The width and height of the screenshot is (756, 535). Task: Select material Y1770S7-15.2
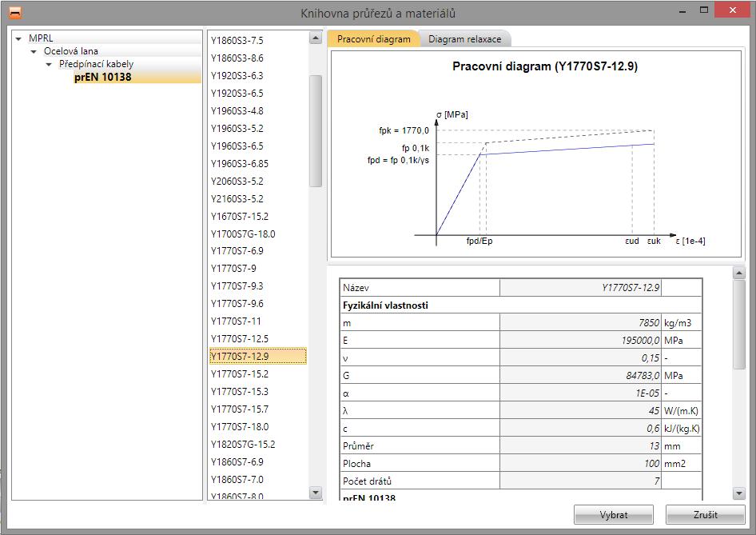[240, 374]
